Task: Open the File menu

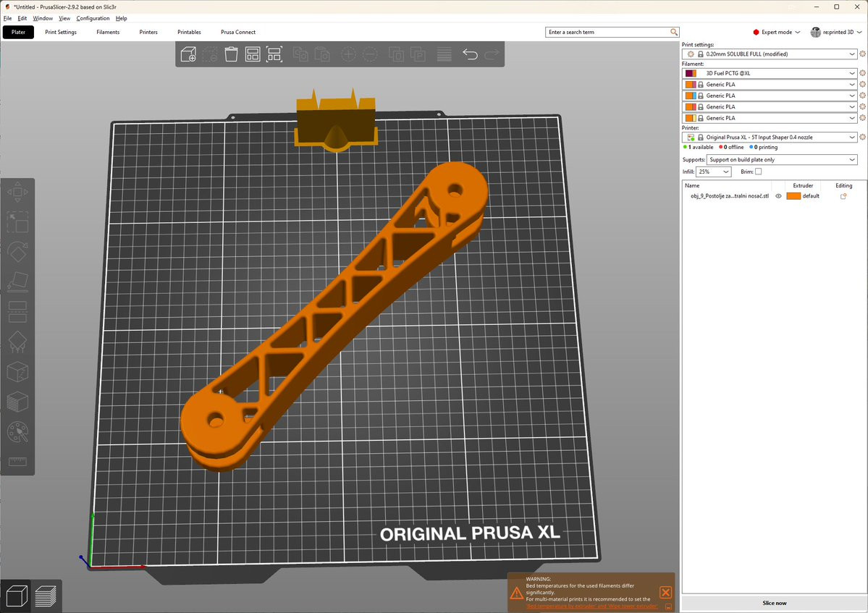Action: (x=8, y=18)
